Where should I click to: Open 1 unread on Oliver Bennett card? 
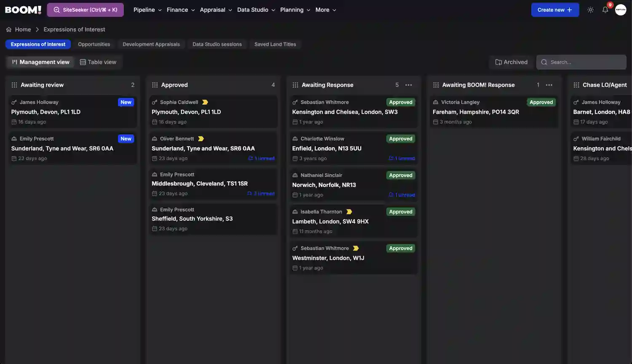click(x=261, y=158)
